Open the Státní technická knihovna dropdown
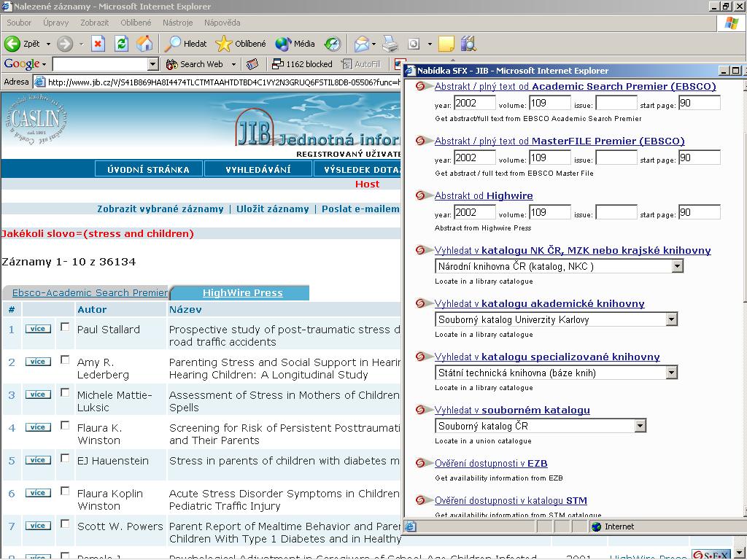This screenshot has width=747, height=560. (x=671, y=373)
